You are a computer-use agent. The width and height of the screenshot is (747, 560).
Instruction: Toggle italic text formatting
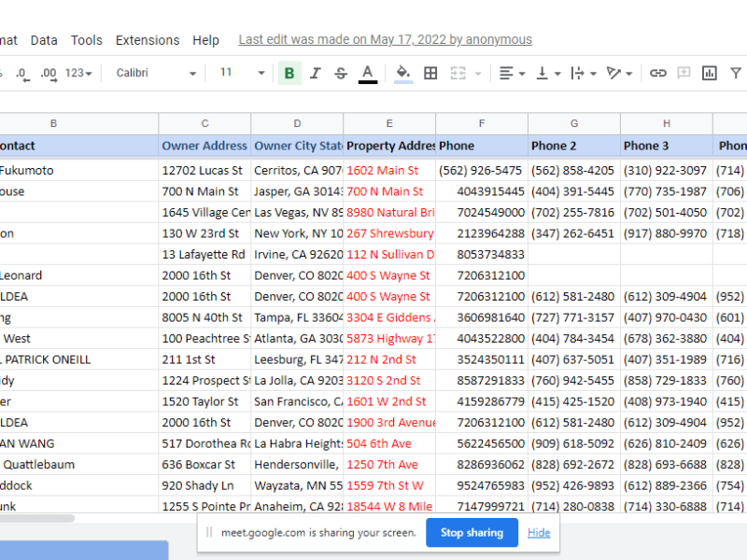[x=316, y=73]
